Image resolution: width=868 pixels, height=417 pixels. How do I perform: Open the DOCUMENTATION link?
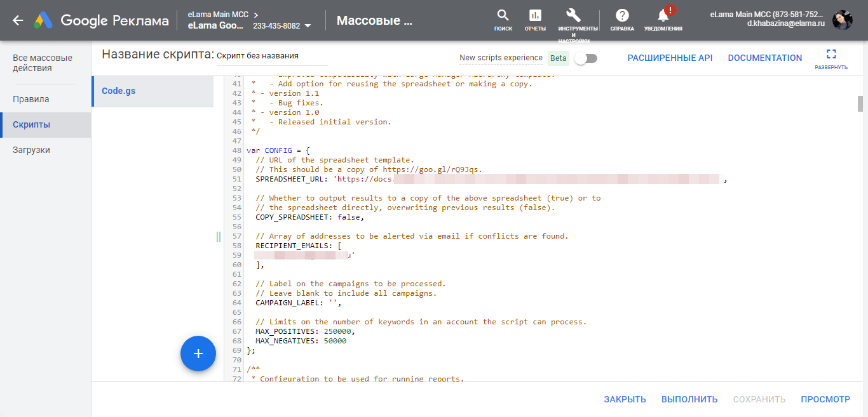pos(765,58)
